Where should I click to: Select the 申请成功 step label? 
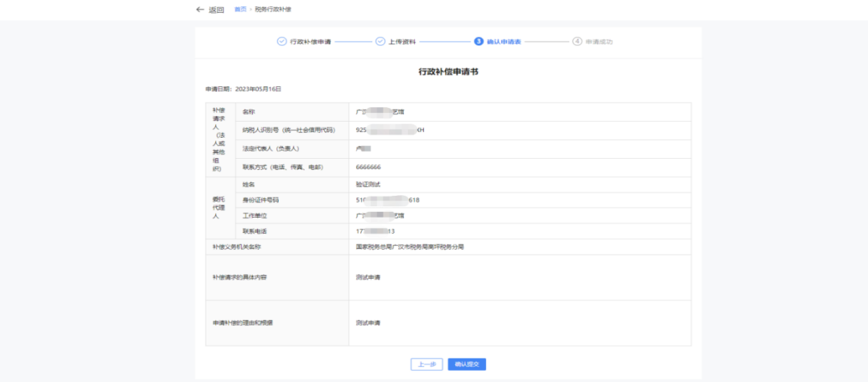(599, 41)
